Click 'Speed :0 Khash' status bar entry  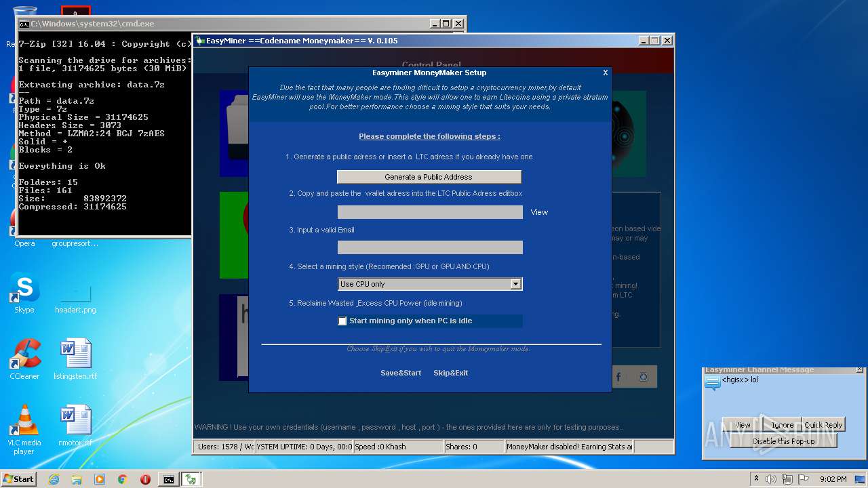pos(398,447)
